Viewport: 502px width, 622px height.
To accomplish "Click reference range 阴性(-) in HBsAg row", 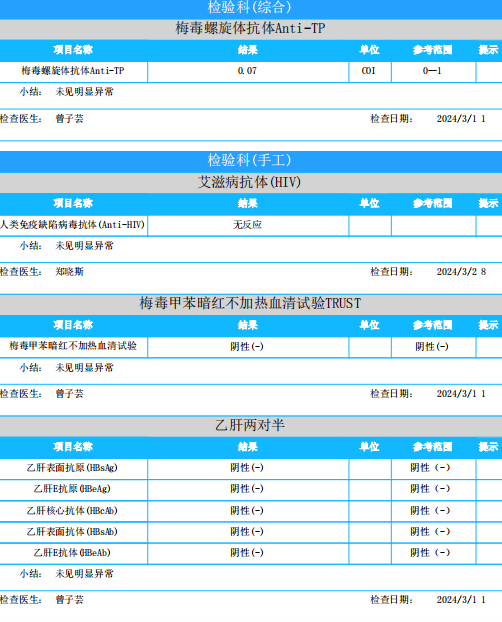I will coord(430,468).
